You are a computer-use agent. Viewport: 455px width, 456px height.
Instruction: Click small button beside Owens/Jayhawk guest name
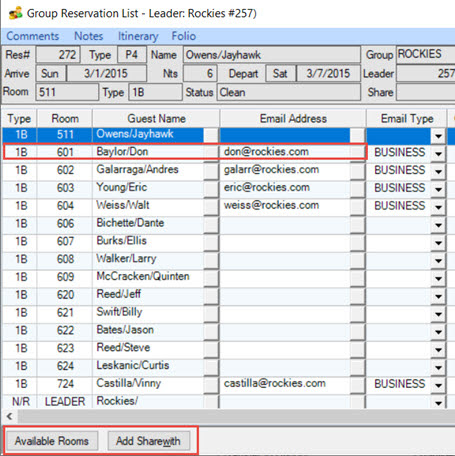point(211,135)
